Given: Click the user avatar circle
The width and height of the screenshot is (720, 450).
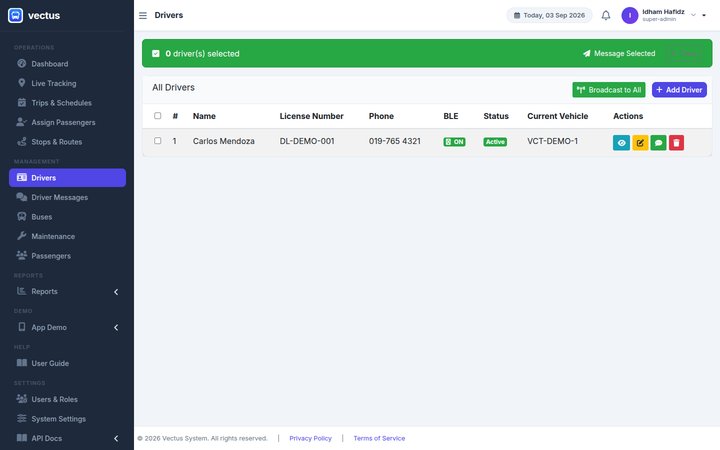Looking at the screenshot, I should pos(630,15).
